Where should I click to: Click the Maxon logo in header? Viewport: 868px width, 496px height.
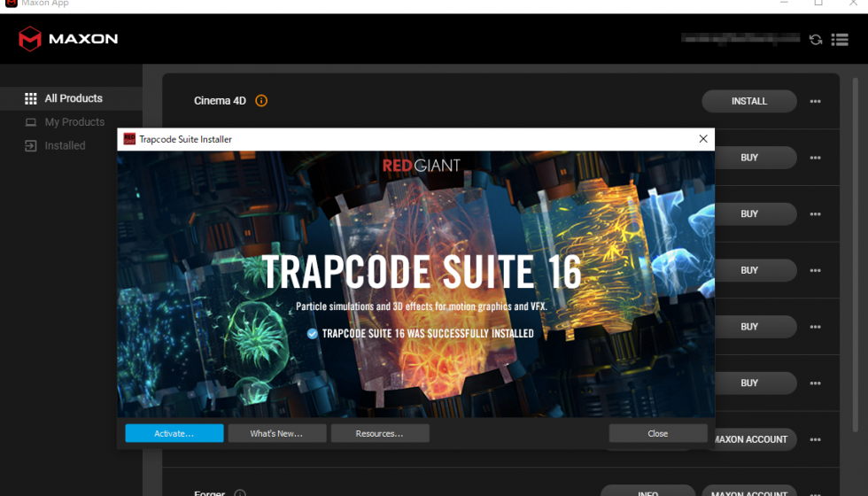68,39
